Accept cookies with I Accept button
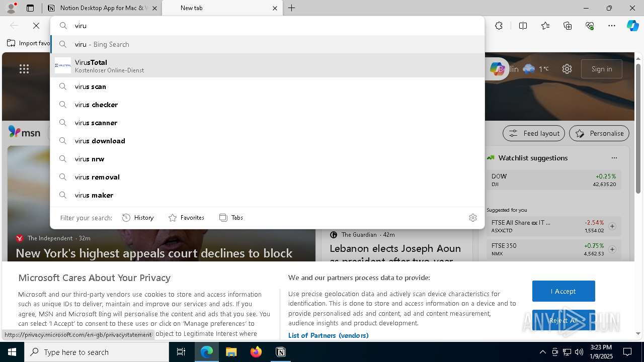This screenshot has width=644, height=362. point(563,291)
